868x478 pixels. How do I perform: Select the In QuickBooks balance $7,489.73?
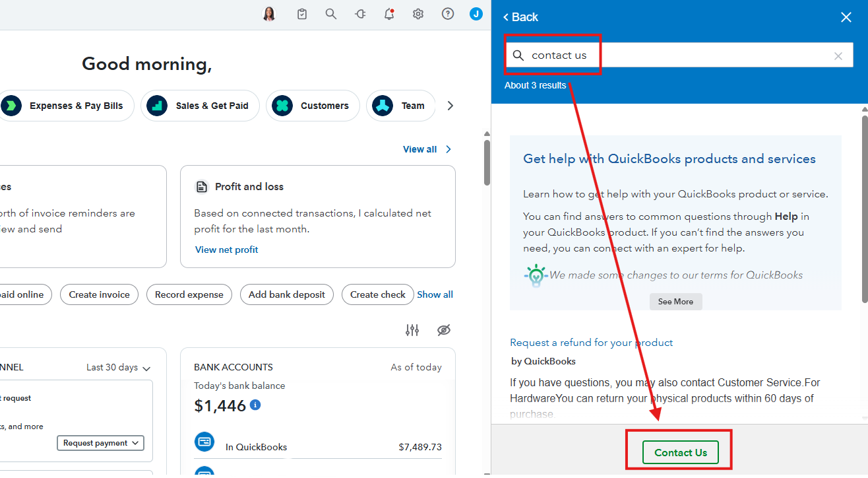click(x=420, y=447)
